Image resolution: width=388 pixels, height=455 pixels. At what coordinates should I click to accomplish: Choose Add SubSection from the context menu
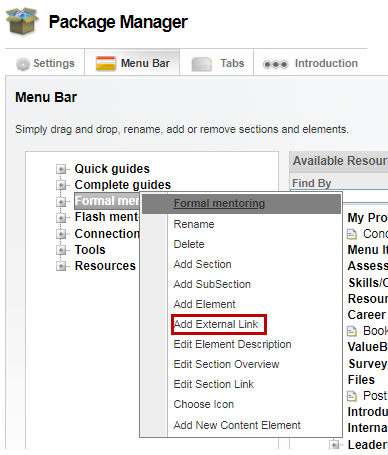click(x=212, y=284)
